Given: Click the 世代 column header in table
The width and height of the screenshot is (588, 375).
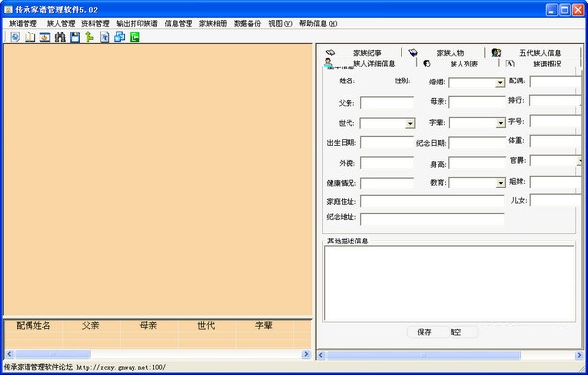Looking at the screenshot, I should pos(206,326).
